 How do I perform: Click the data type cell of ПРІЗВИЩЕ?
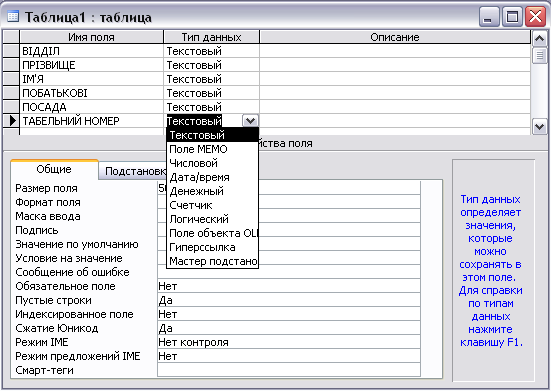click(x=212, y=65)
